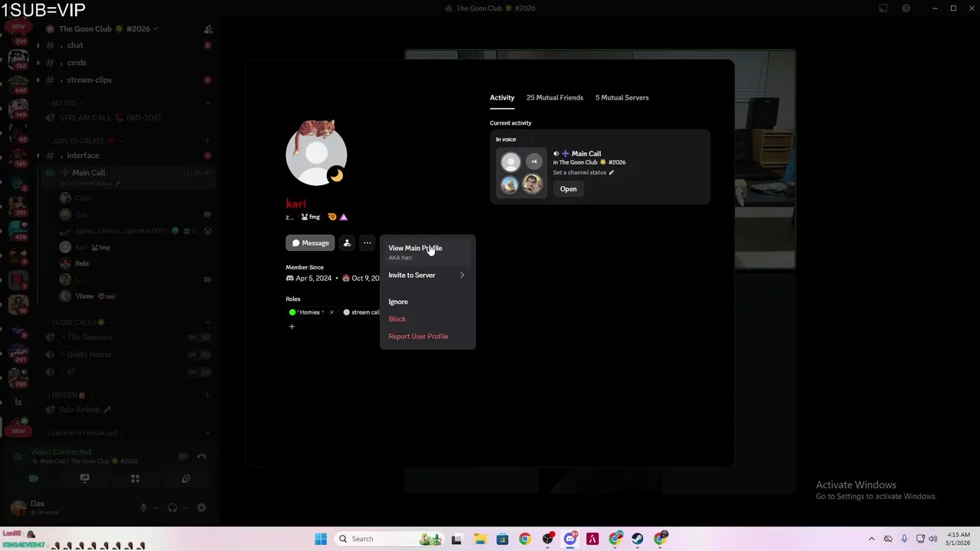This screenshot has width=980, height=551.
Task: Edit channel status pencil icon in activity card
Action: [x=611, y=172]
